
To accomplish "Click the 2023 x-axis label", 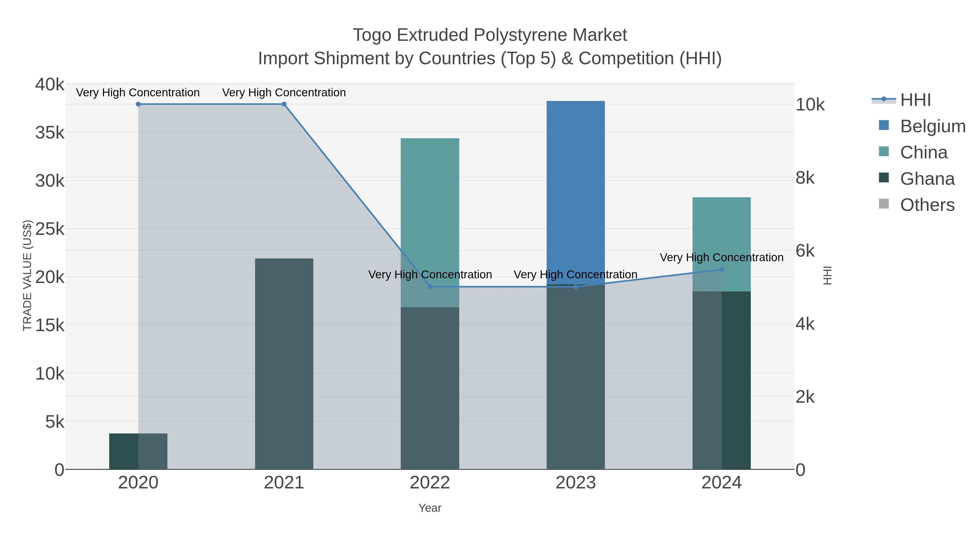I will click(575, 483).
